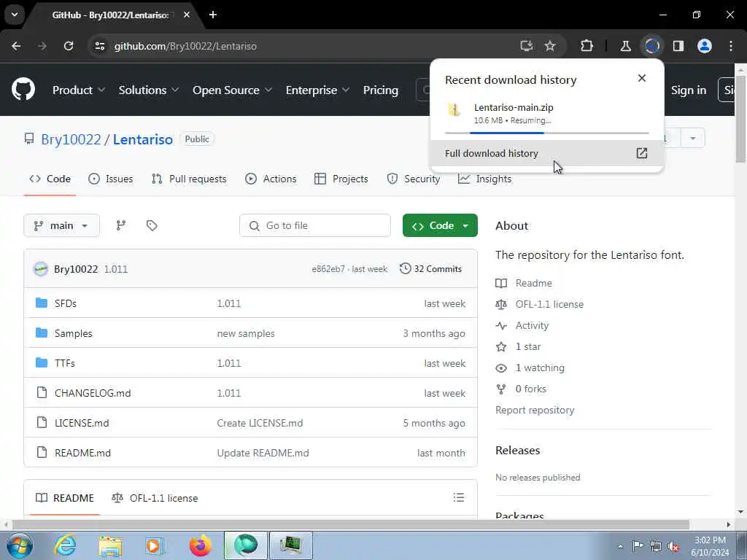Expand the Solutions menu
Image resolution: width=747 pixels, height=560 pixels.
149,90
